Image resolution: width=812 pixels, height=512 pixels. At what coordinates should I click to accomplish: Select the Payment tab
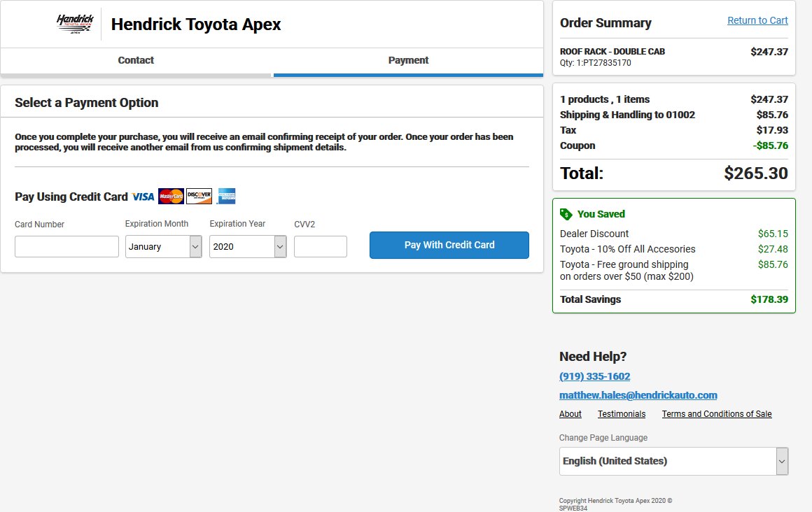(408, 60)
